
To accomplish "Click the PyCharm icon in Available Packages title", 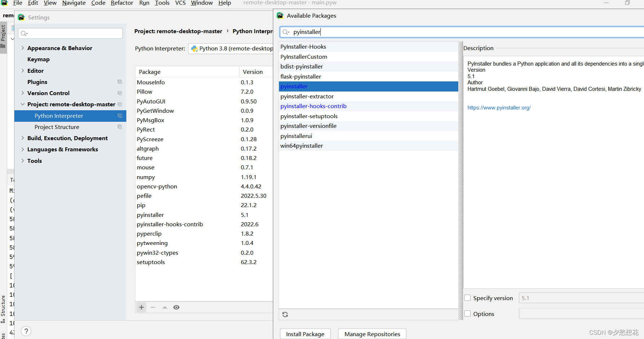I will click(x=280, y=15).
